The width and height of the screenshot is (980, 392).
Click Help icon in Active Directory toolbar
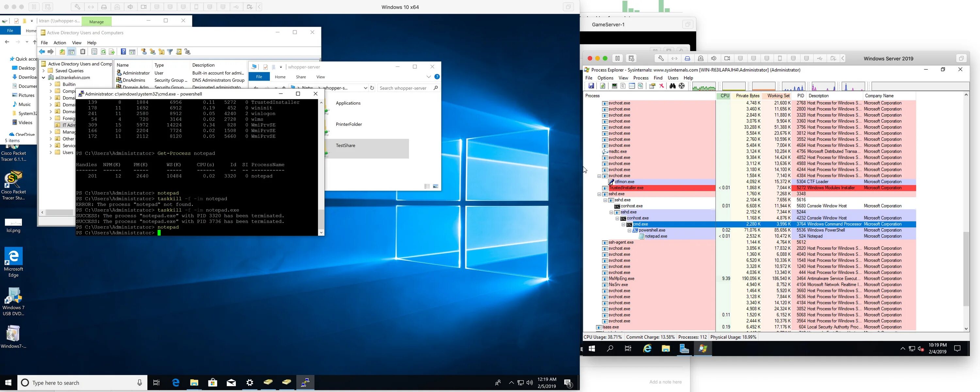point(123,52)
